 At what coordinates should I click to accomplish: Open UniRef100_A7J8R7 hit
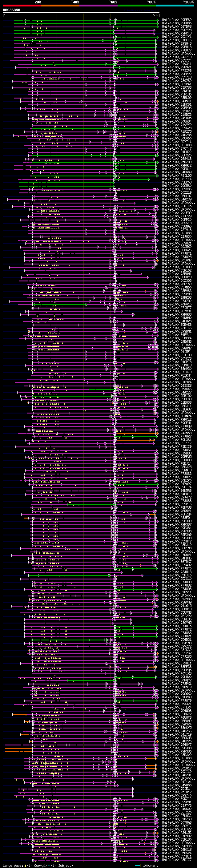pyautogui.click(x=177, y=437)
